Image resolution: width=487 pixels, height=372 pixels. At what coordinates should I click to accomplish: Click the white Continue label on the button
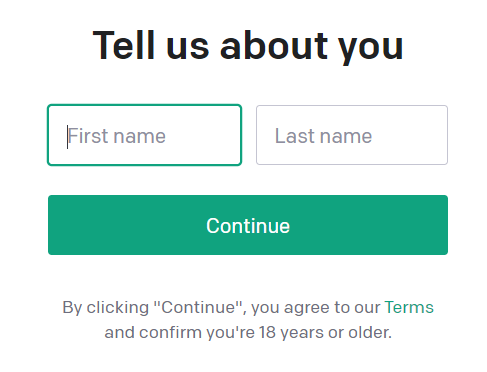coord(248,226)
